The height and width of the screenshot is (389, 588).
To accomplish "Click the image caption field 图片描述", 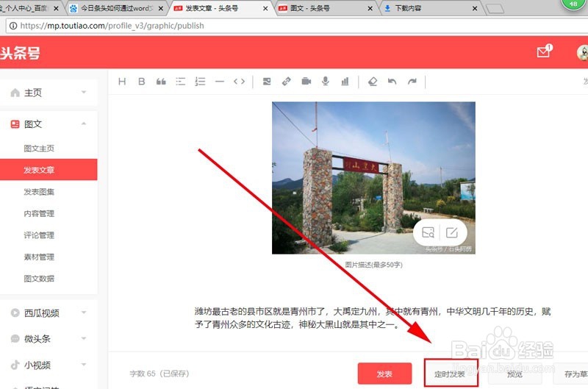I will [x=373, y=265].
